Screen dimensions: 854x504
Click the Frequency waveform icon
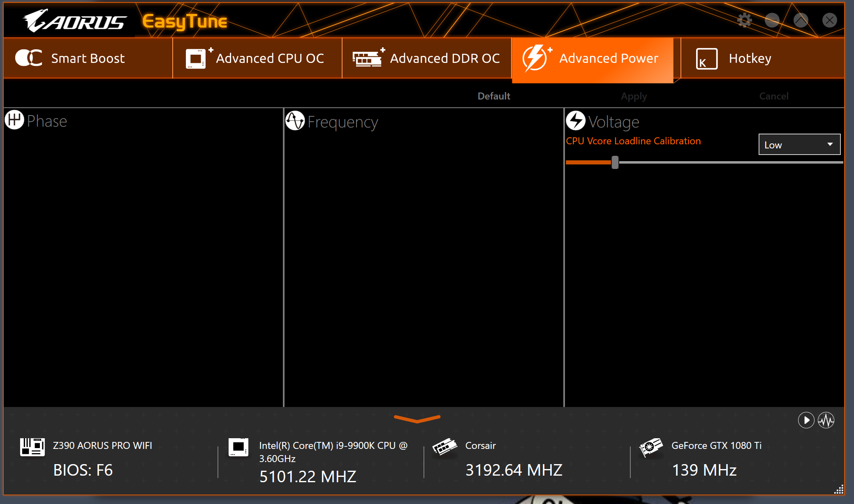(295, 121)
